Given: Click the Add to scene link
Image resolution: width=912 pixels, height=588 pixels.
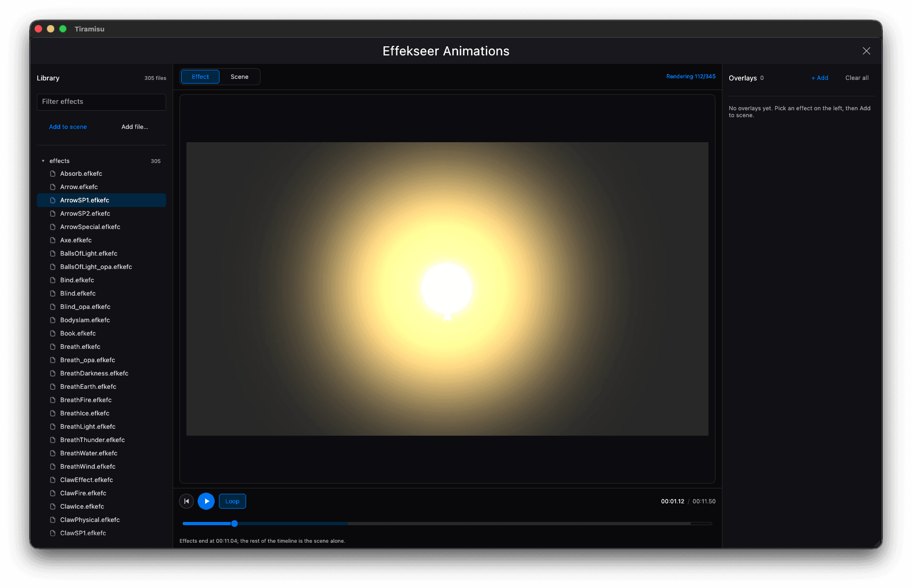Looking at the screenshot, I should tap(68, 127).
